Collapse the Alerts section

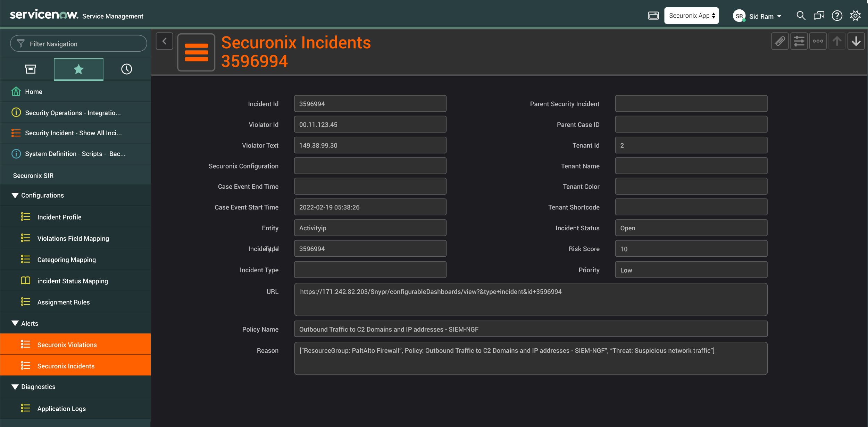click(x=15, y=323)
